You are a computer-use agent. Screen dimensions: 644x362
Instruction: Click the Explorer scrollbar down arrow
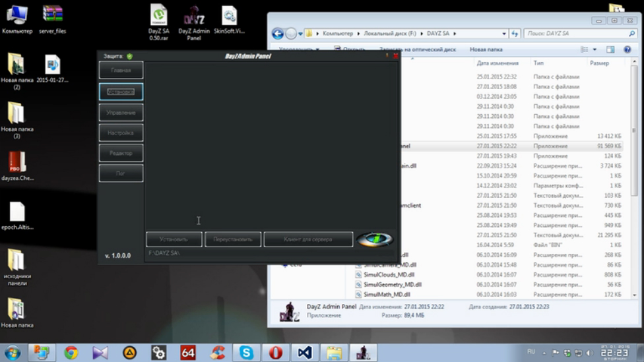[x=635, y=295]
